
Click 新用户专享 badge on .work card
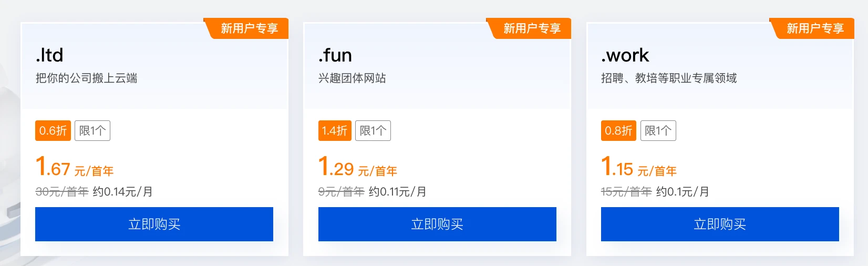(x=815, y=28)
